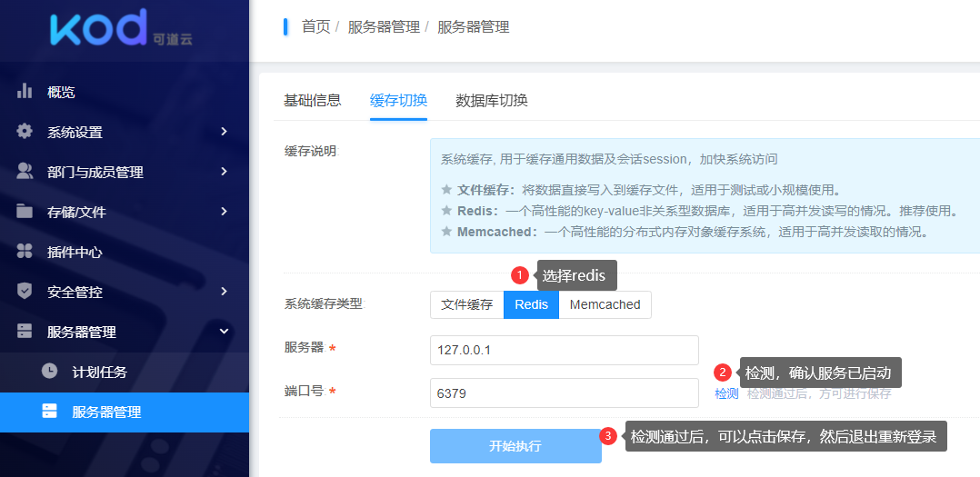Click the 插件中心 plugin icon
The image size is (980, 477).
pos(25,252)
